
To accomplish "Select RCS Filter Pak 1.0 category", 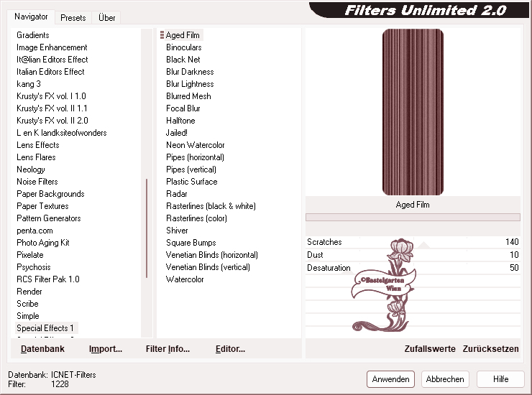I will coord(48,279).
